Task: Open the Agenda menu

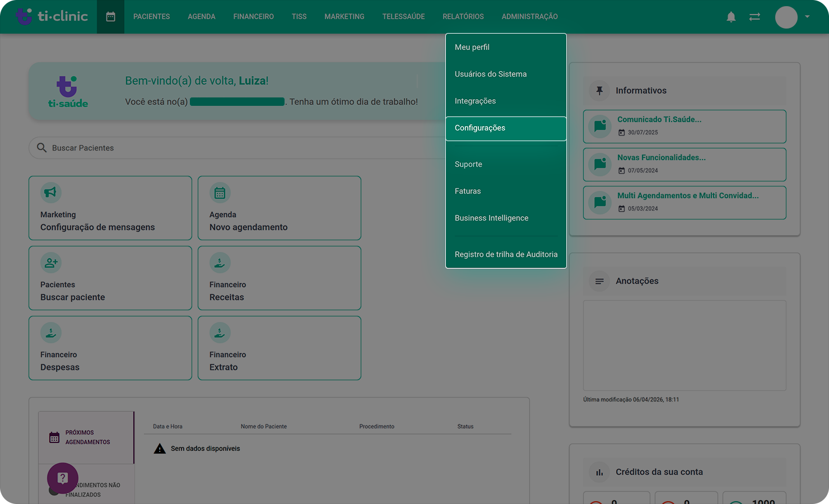Action: 202,17
